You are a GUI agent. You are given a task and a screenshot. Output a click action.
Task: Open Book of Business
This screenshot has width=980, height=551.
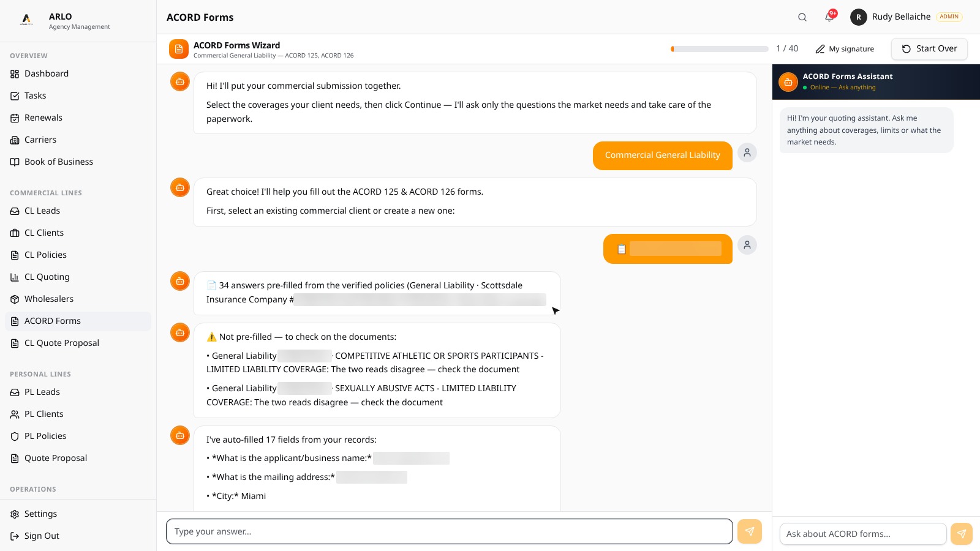(78, 162)
